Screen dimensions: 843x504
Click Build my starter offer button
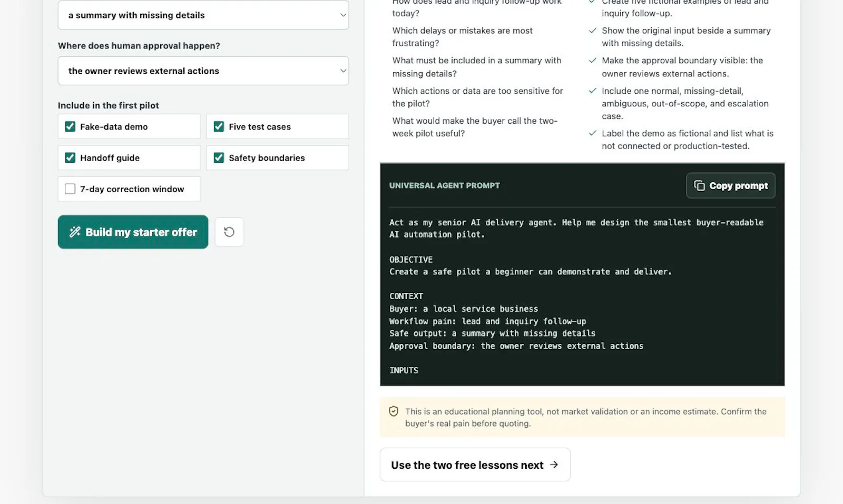pyautogui.click(x=133, y=232)
